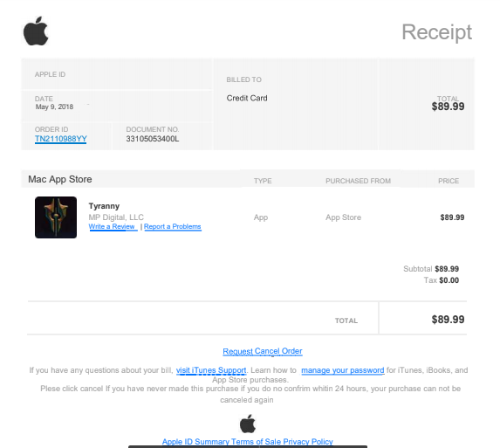Click the Subtotal $89.99 amount

447,269
